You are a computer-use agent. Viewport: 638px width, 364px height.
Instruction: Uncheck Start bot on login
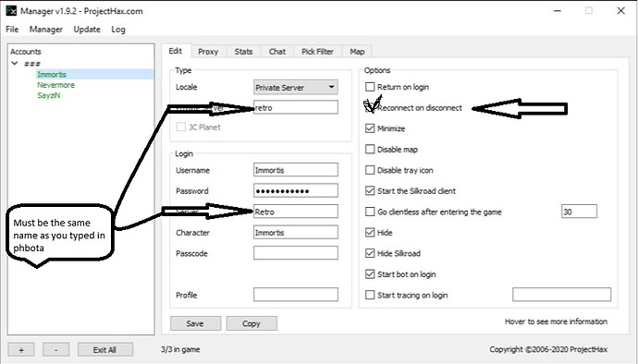click(370, 274)
